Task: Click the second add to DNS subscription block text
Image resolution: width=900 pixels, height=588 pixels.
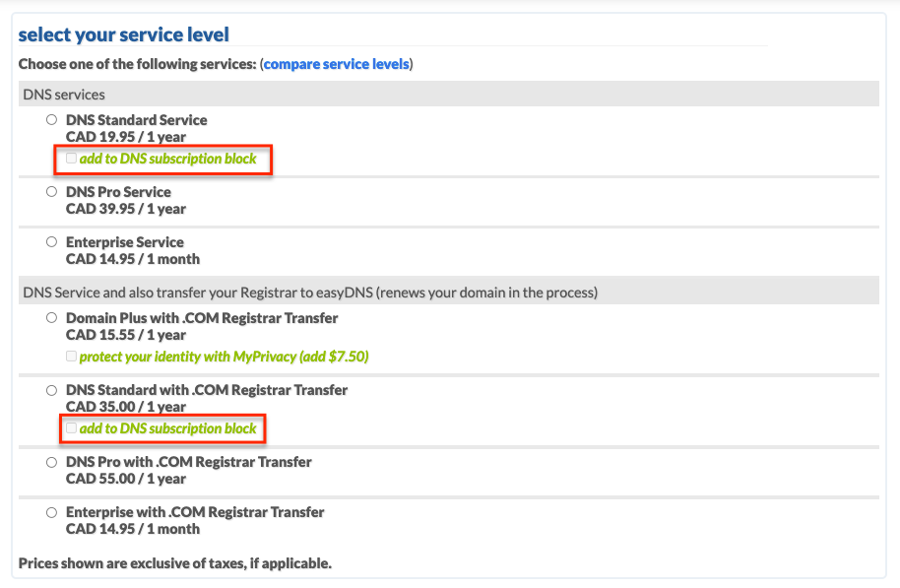Action: coord(167,428)
